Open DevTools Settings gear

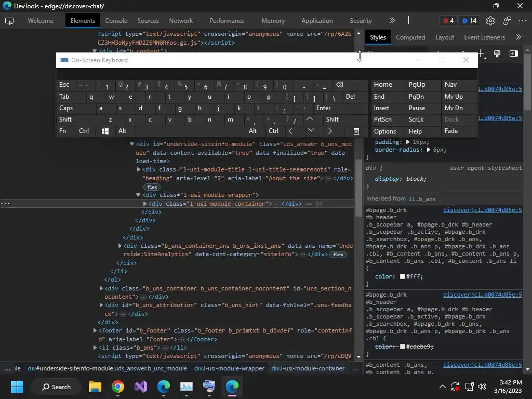(x=490, y=21)
